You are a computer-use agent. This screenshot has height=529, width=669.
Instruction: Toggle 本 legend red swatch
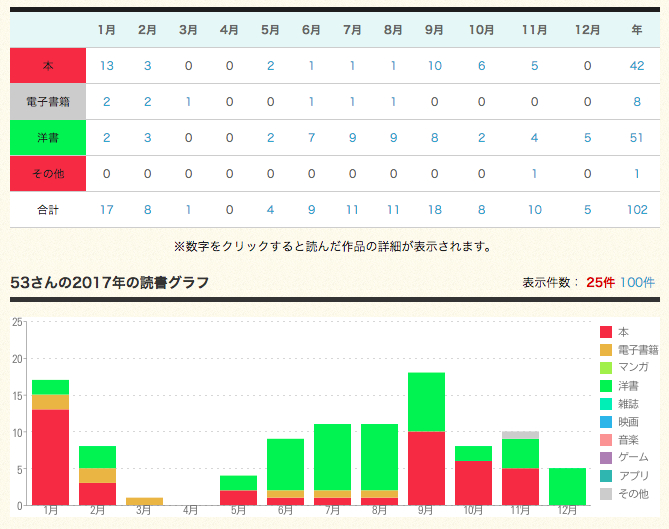click(x=606, y=332)
